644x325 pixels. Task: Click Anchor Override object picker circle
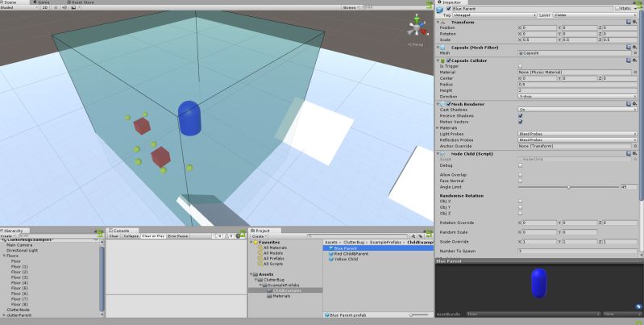click(x=635, y=146)
